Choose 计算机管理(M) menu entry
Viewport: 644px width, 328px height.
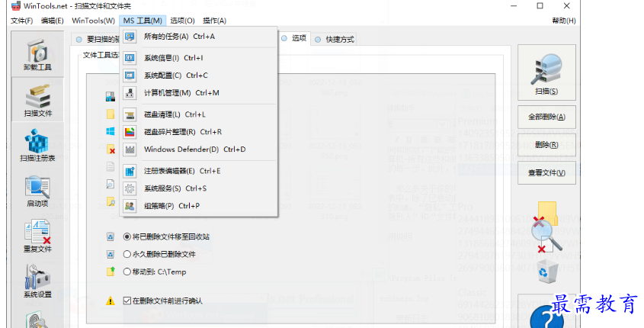point(199,93)
